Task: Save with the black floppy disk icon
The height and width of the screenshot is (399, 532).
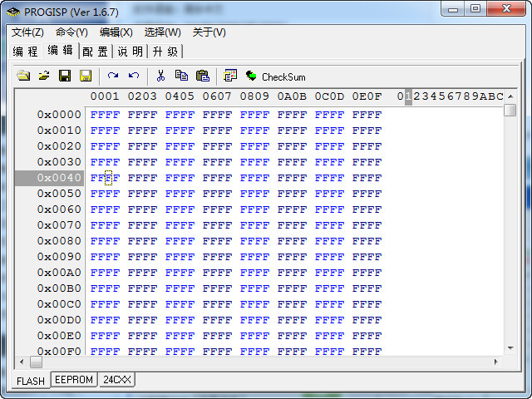Action: [64, 76]
